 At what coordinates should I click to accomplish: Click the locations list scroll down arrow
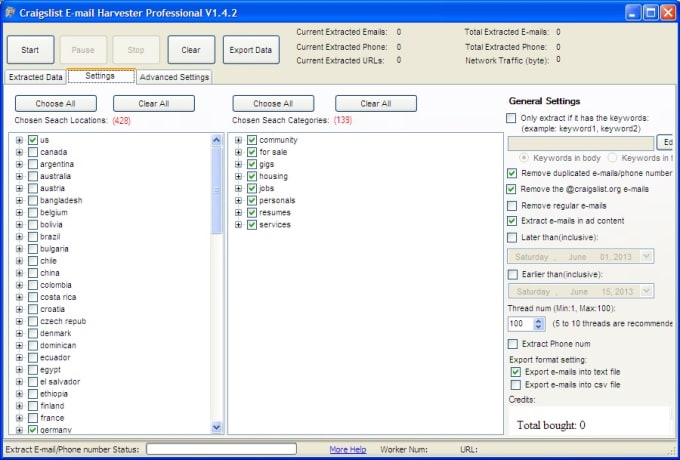(216, 427)
